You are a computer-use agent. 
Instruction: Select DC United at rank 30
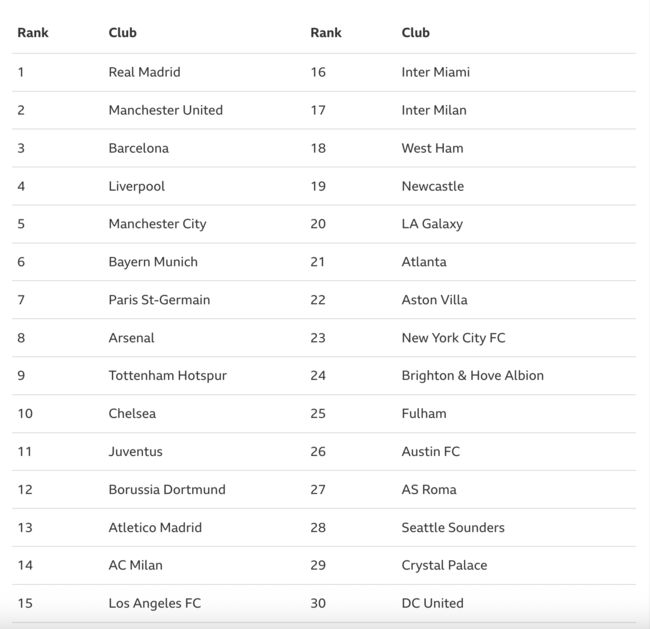[x=432, y=604]
